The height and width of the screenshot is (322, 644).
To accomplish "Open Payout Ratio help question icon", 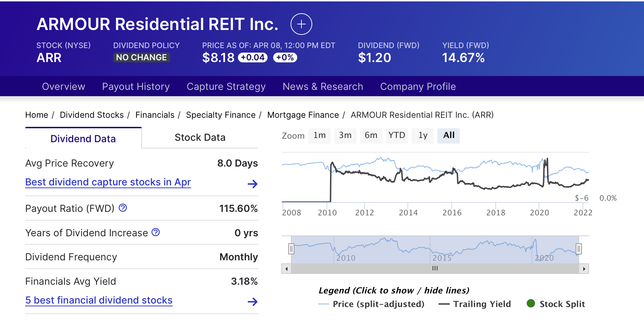I will [123, 208].
